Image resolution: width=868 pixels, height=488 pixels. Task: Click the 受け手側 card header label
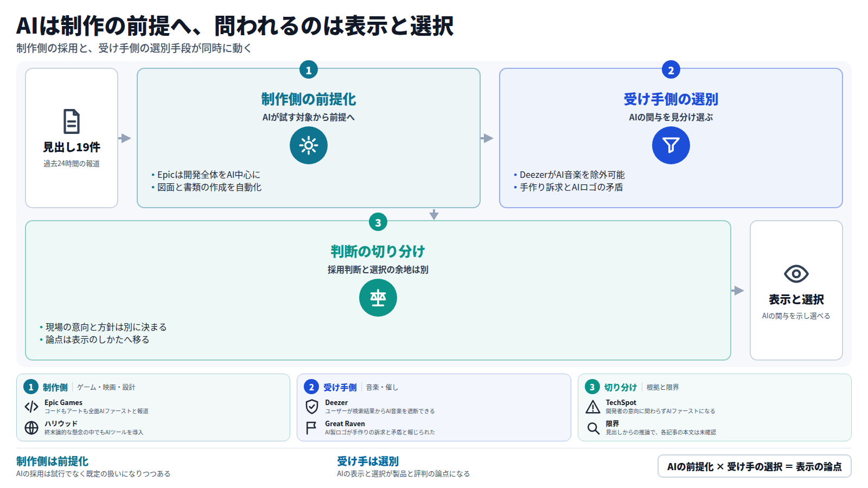pyautogui.click(x=340, y=387)
